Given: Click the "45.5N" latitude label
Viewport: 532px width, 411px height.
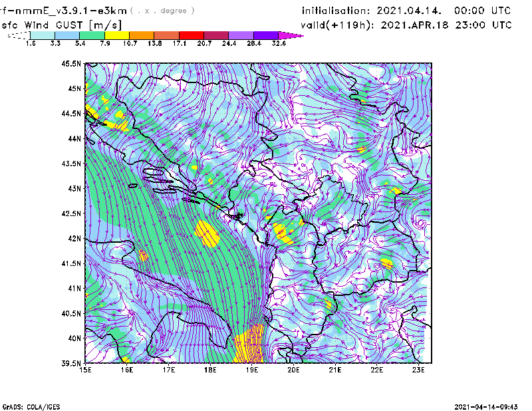Looking at the screenshot, I should [x=71, y=63].
